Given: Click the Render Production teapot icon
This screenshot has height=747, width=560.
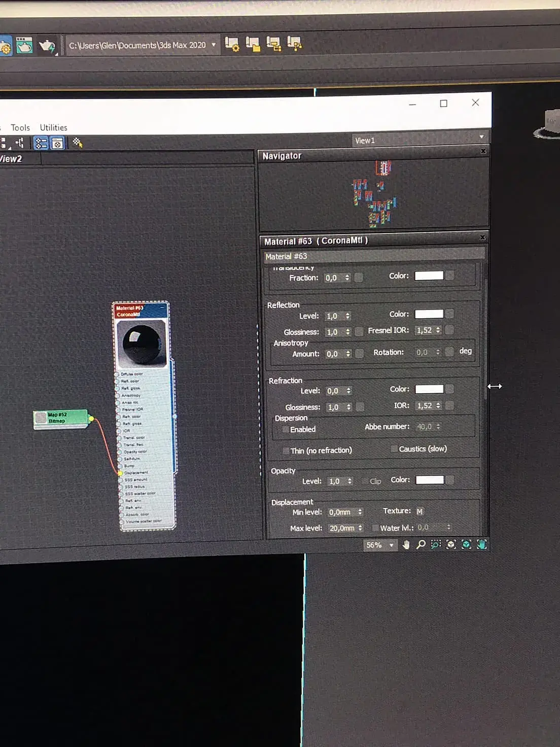Looking at the screenshot, I should pos(47,46).
